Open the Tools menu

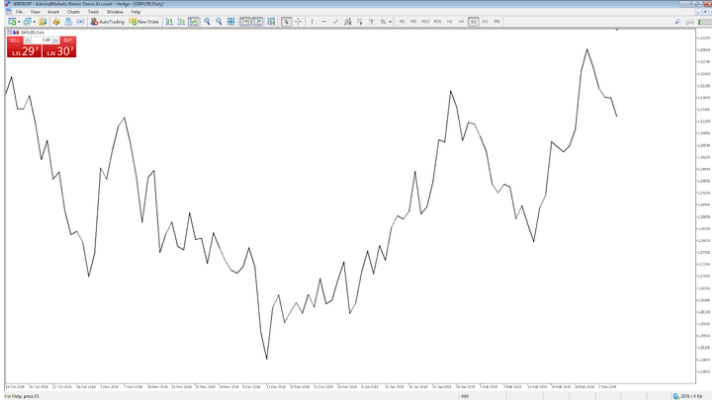[93, 12]
